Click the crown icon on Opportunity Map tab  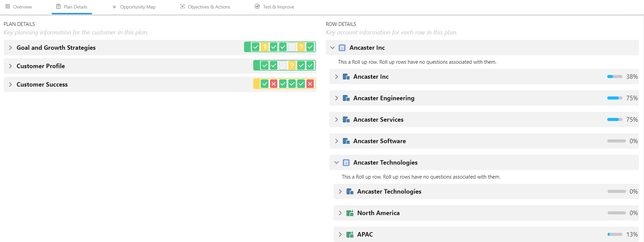(114, 7)
